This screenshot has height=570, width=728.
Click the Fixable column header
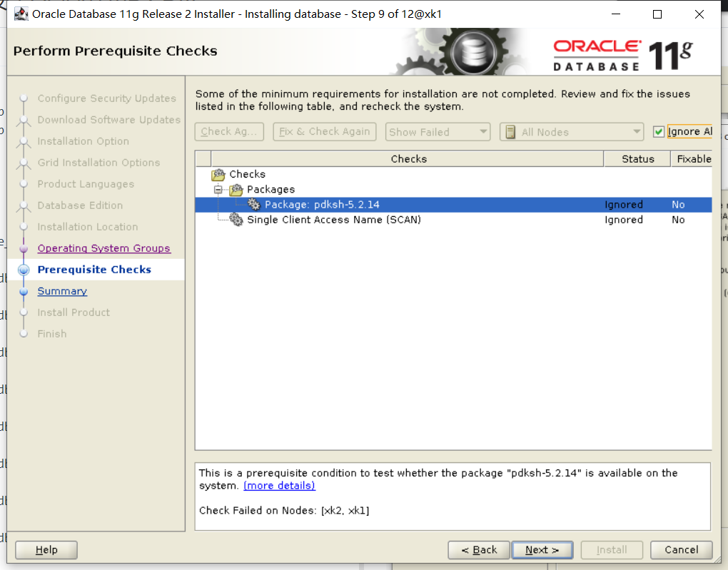click(692, 159)
